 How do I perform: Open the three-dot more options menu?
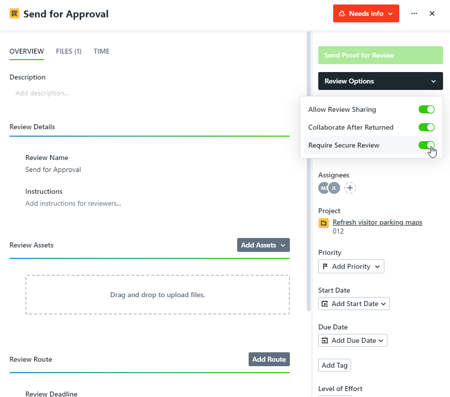click(414, 14)
